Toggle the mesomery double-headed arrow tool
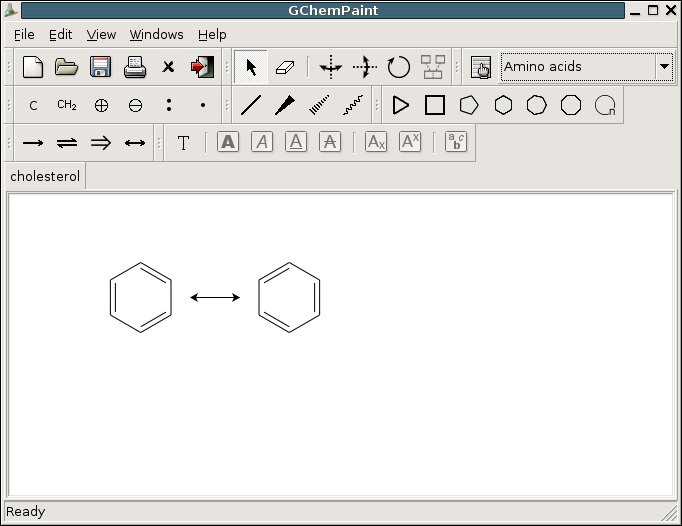The height and width of the screenshot is (526, 682). pyautogui.click(x=135, y=143)
